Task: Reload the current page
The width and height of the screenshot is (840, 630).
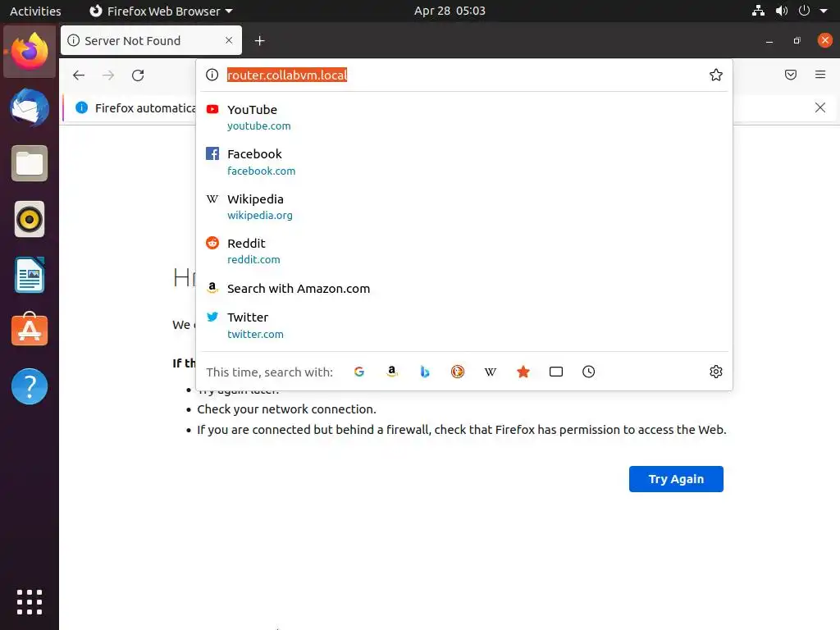Action: pos(138,75)
